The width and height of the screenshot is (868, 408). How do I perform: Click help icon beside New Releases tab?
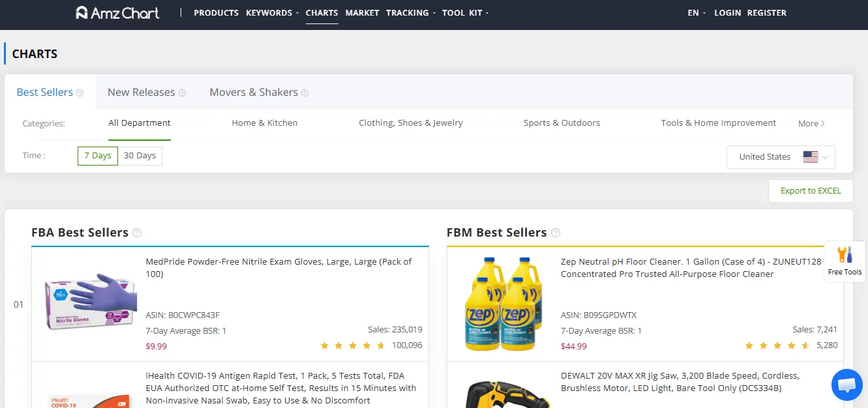pyautogui.click(x=183, y=93)
